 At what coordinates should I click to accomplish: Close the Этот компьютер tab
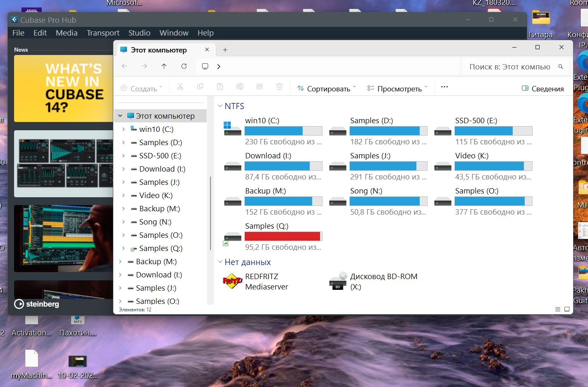pos(207,50)
